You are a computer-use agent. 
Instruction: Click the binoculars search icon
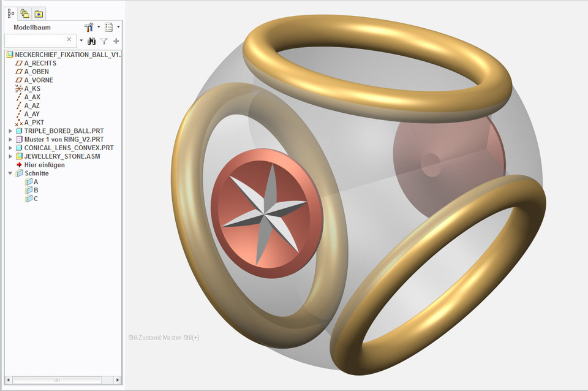pyautogui.click(x=92, y=41)
